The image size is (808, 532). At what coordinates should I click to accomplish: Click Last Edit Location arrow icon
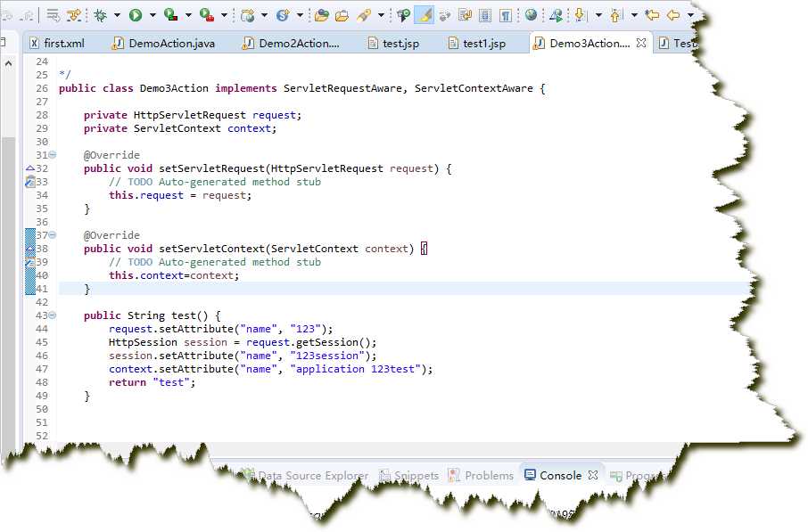(x=653, y=15)
